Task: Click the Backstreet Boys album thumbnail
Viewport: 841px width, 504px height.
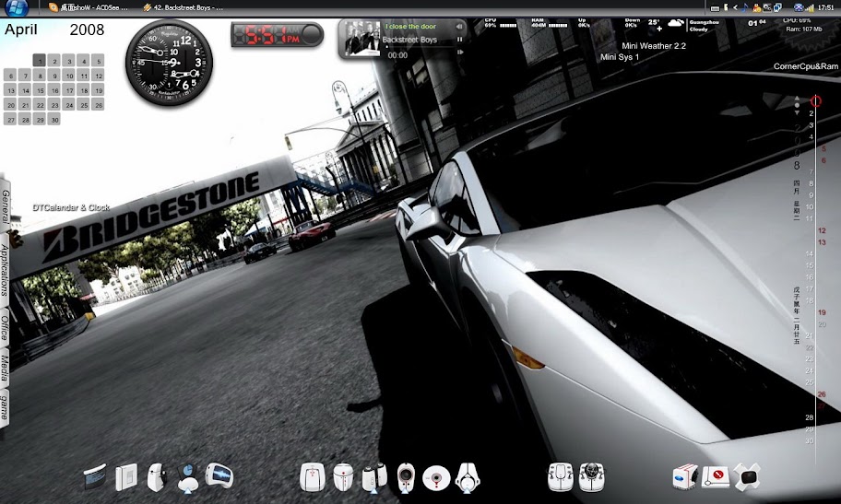Action: coord(362,40)
